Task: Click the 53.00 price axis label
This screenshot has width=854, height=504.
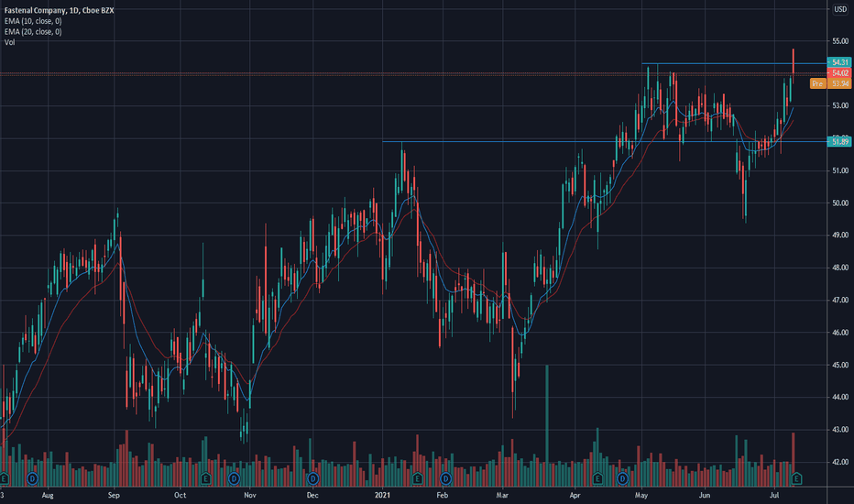Action: point(840,105)
